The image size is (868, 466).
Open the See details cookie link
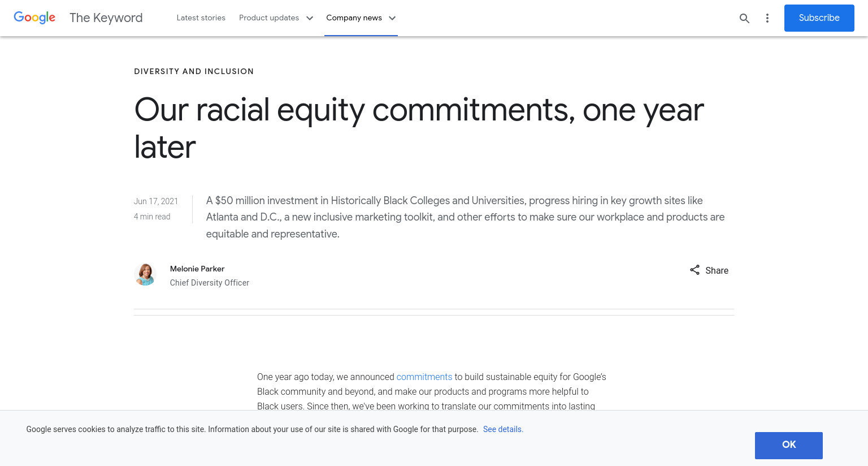[503, 429]
